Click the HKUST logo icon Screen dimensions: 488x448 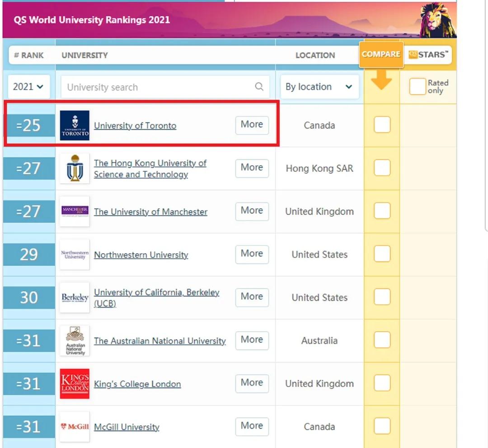point(75,168)
